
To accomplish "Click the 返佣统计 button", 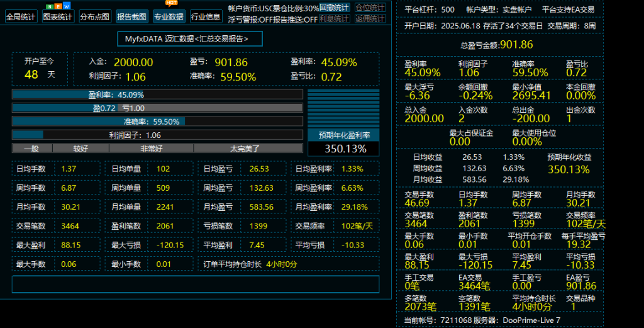I will click(370, 19).
